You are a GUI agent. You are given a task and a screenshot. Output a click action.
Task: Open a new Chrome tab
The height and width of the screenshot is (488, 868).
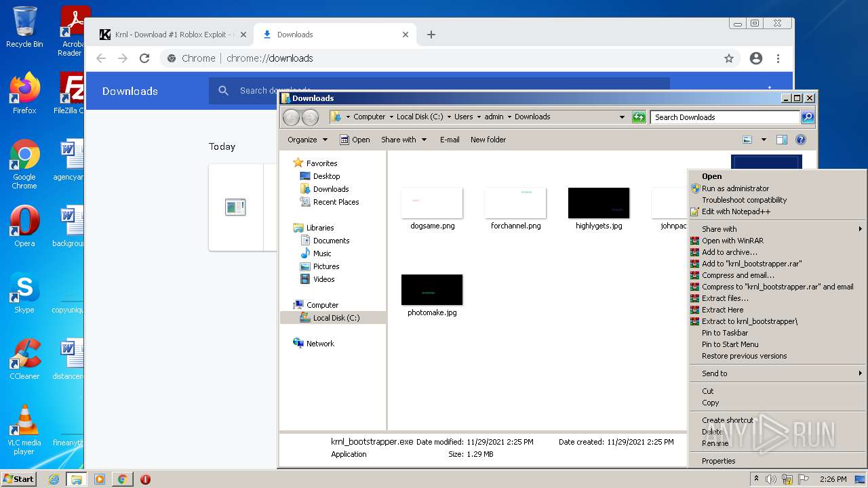[x=431, y=35]
